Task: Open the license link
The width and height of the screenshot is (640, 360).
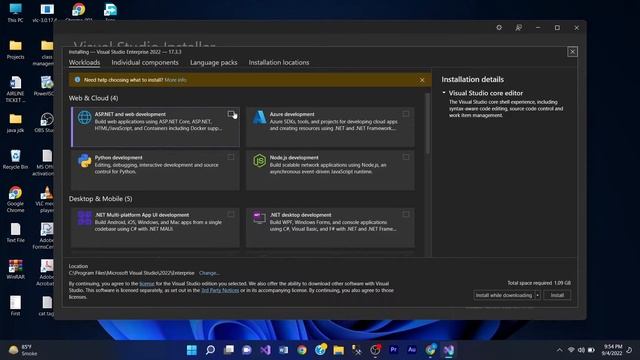Action: coord(147,284)
